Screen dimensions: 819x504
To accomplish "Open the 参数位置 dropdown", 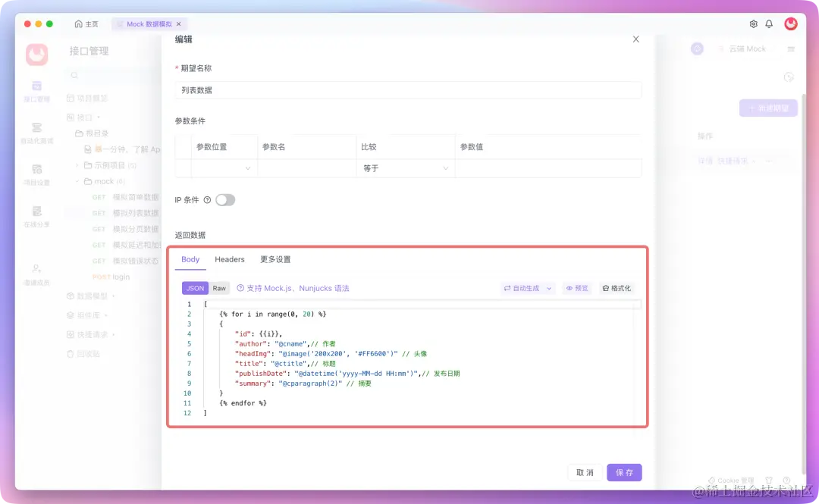I will click(223, 168).
